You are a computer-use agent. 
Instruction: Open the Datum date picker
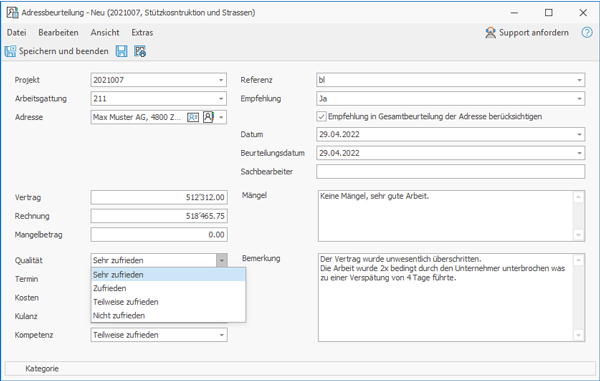(579, 134)
